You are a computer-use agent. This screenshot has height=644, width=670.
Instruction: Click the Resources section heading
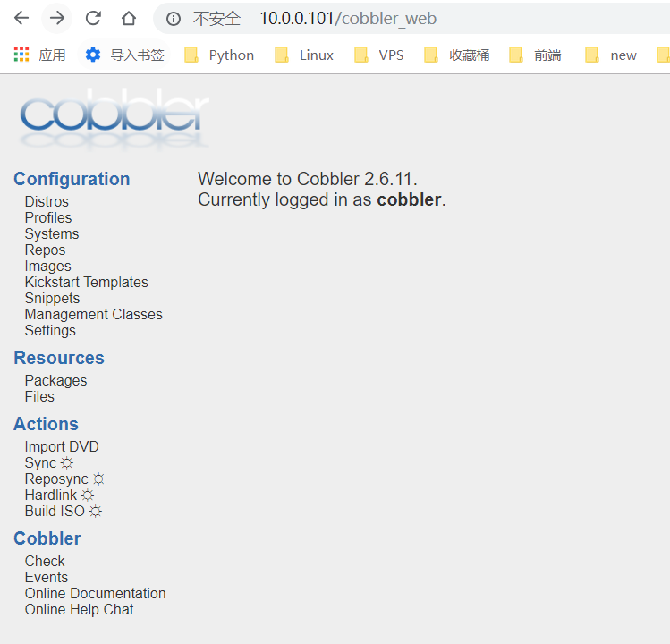[x=59, y=358]
